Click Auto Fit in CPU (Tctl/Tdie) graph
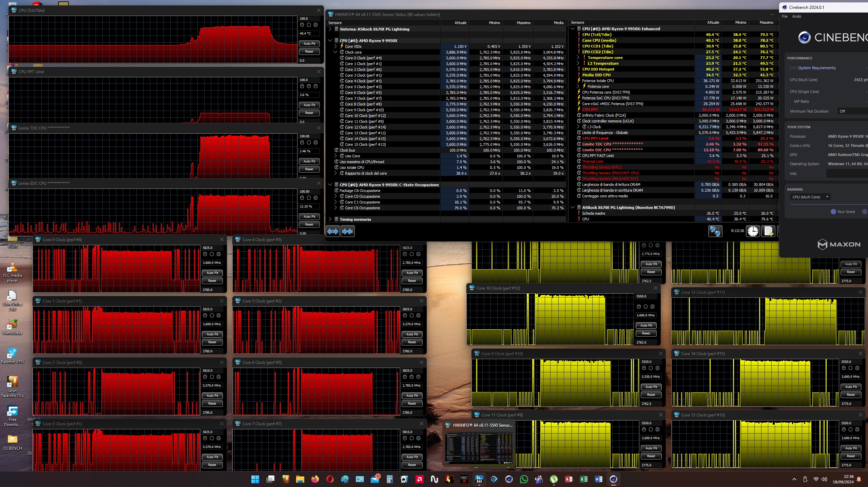The width and height of the screenshot is (868, 487). [x=309, y=44]
